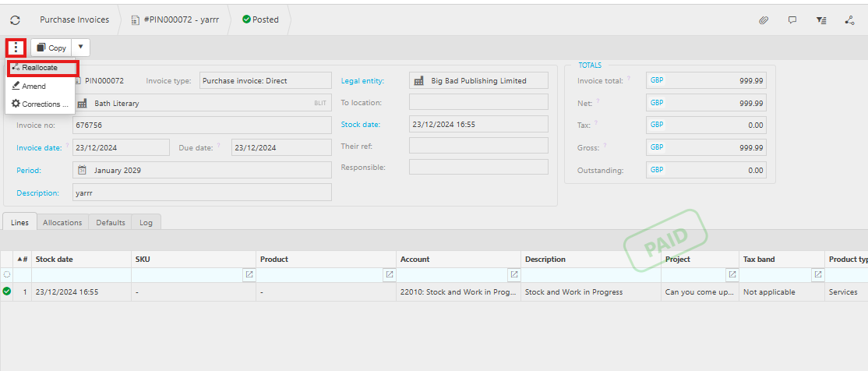The width and height of the screenshot is (868, 371).
Task: Click the 'Services' product type cell
Action: pyautogui.click(x=846, y=291)
